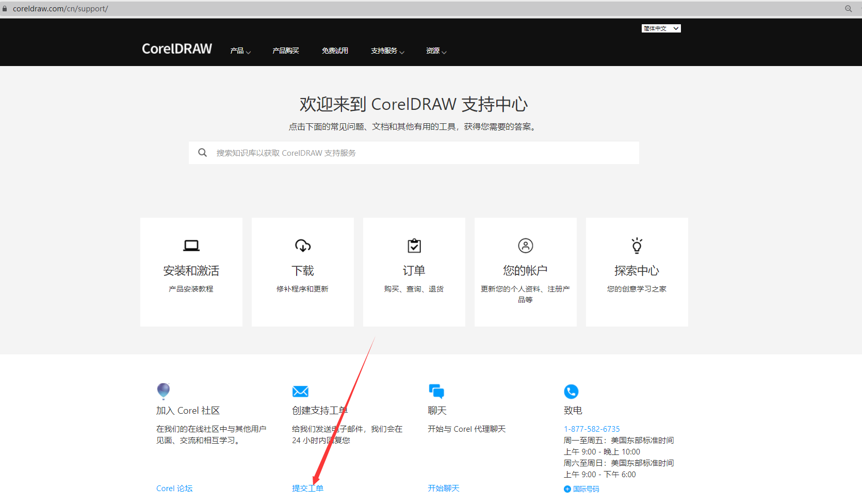
Task: Open the 简体中文 language dropdown
Action: tap(661, 28)
